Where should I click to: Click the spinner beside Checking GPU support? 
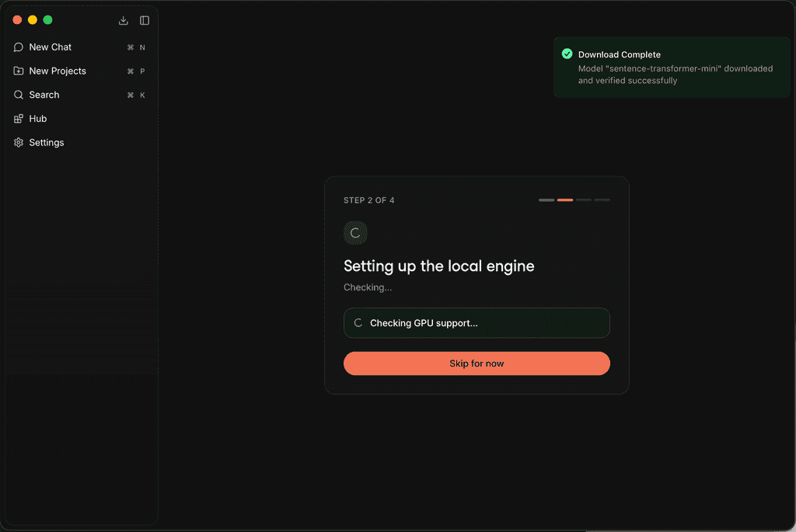pos(358,323)
